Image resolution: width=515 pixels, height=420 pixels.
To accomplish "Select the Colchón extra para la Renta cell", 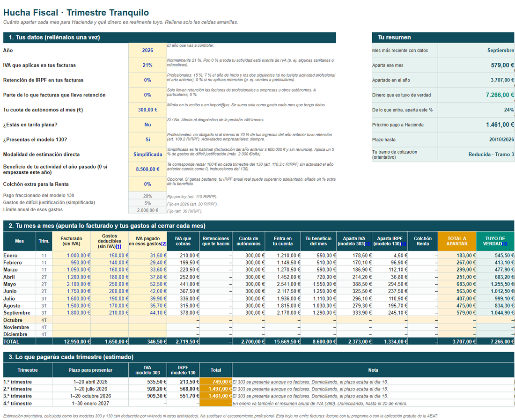I will click(147, 184).
